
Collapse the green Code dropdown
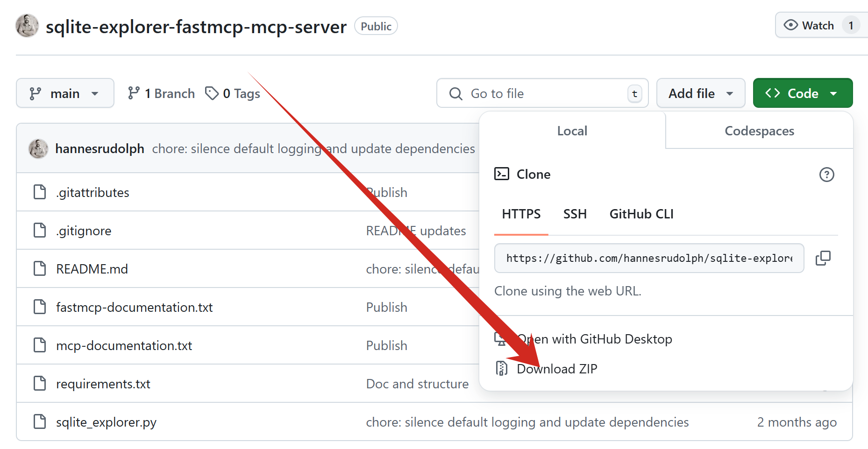tap(802, 93)
